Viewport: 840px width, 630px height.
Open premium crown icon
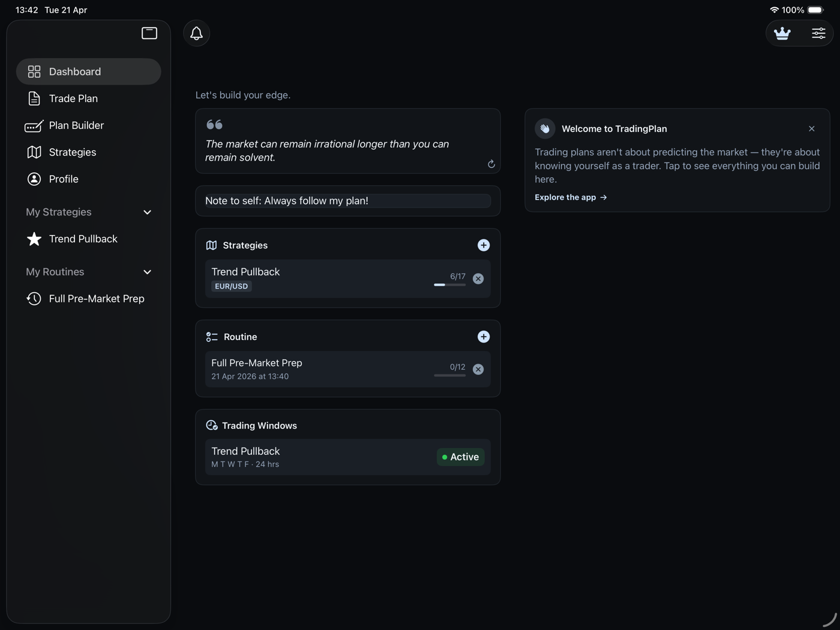click(x=782, y=33)
